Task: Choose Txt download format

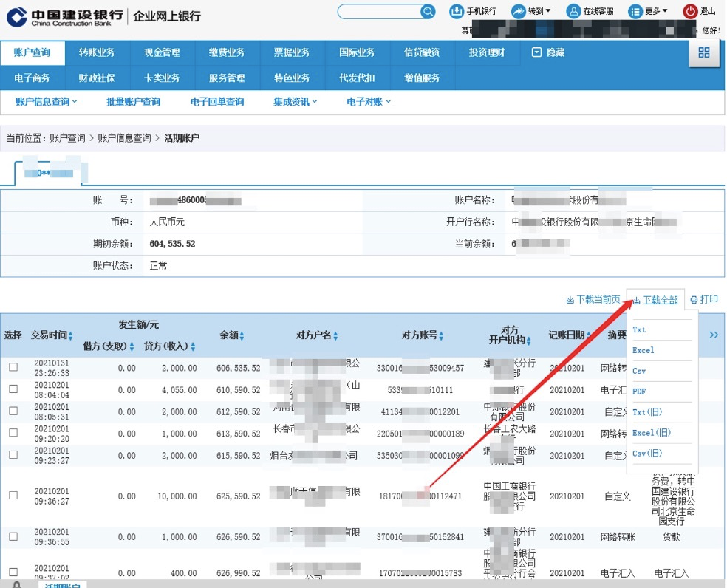Action: click(x=639, y=329)
